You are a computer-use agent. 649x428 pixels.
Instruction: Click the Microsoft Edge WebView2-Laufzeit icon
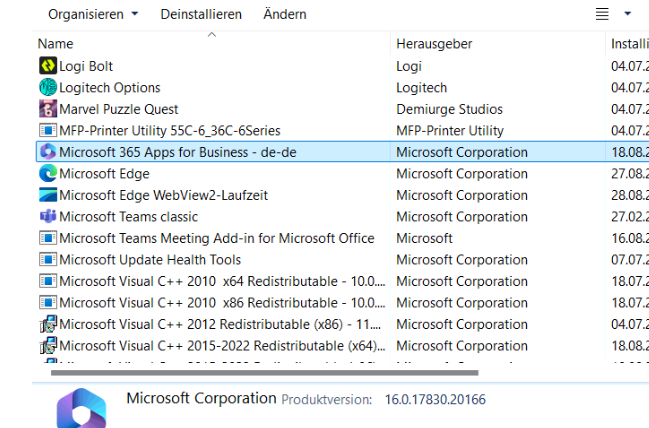47,196
